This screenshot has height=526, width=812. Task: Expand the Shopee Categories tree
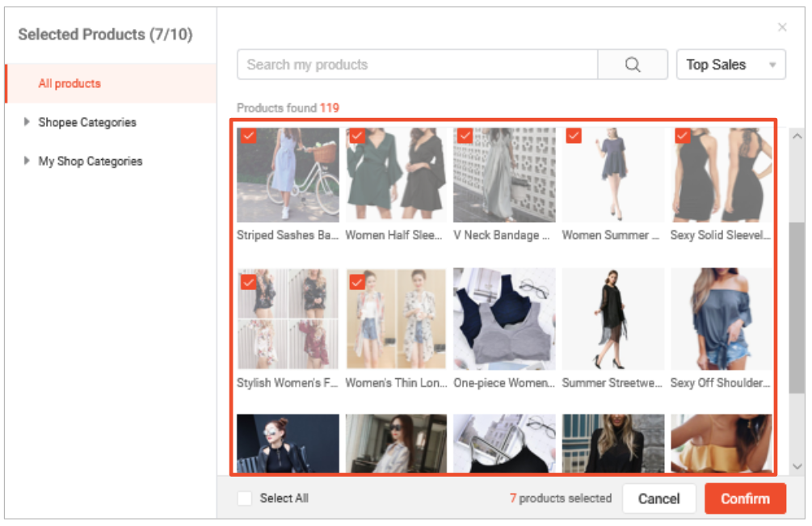coord(27,122)
